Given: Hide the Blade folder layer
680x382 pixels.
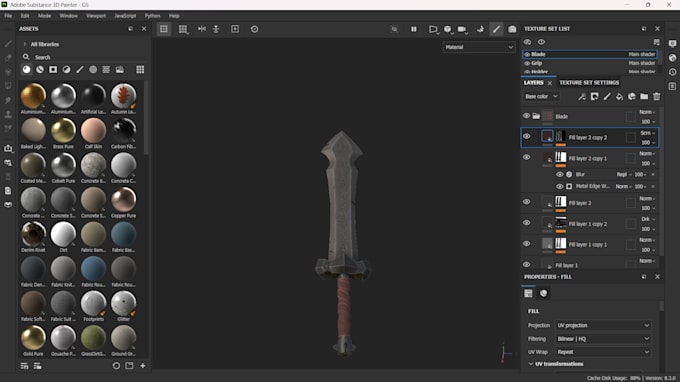Looking at the screenshot, I should point(526,116).
